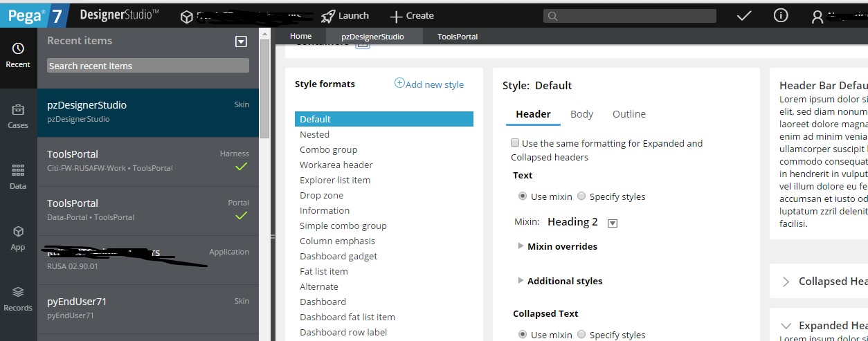Screen dimensions: 868x341
Task: Switch to the pzDesignerStudio tab
Action: tap(374, 36)
